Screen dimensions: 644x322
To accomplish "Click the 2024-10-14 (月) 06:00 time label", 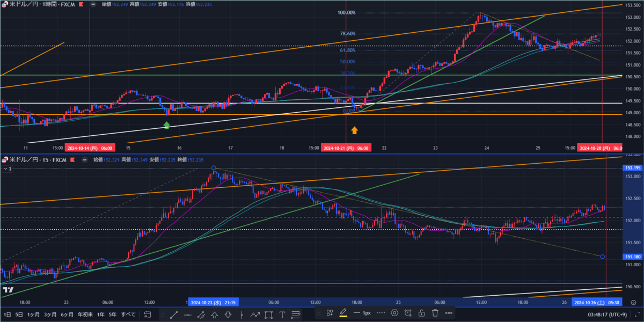I will coord(91,148).
